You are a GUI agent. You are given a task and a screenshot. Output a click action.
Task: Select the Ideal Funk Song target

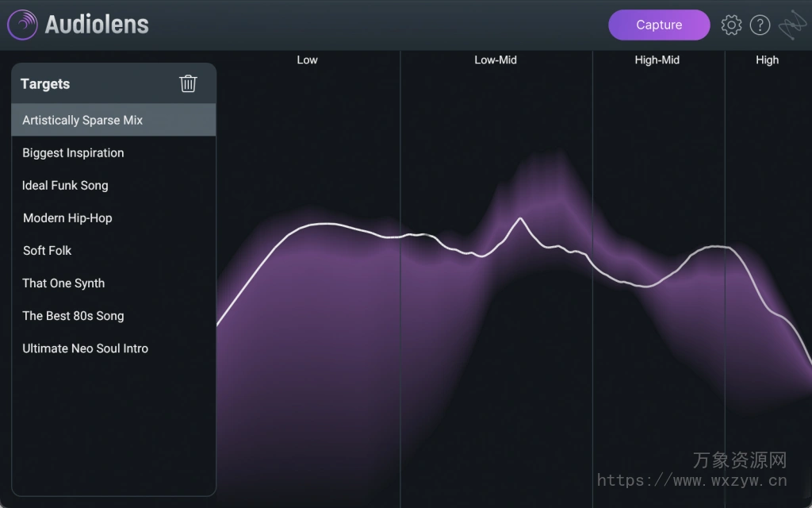[x=65, y=185]
